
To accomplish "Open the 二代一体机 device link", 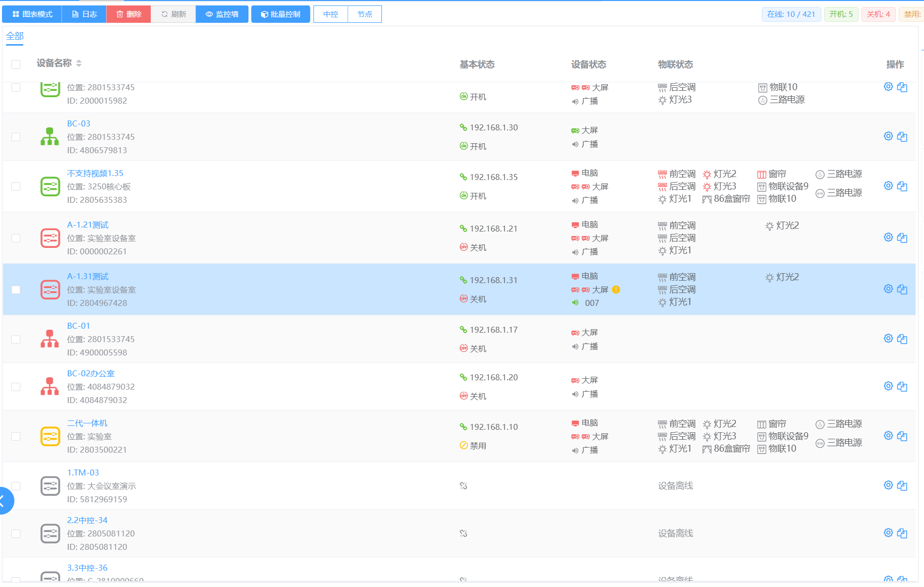I will coord(87,423).
